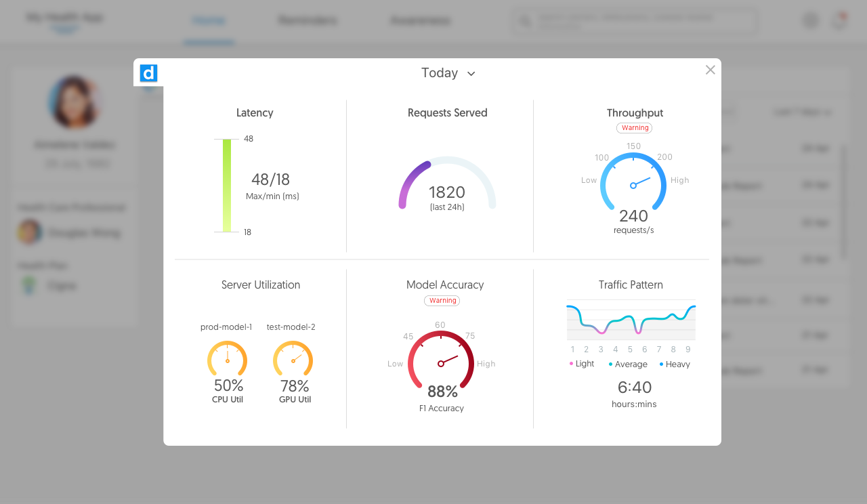Click the Requests Served arc gauge
This screenshot has height=504, width=867.
click(x=447, y=182)
